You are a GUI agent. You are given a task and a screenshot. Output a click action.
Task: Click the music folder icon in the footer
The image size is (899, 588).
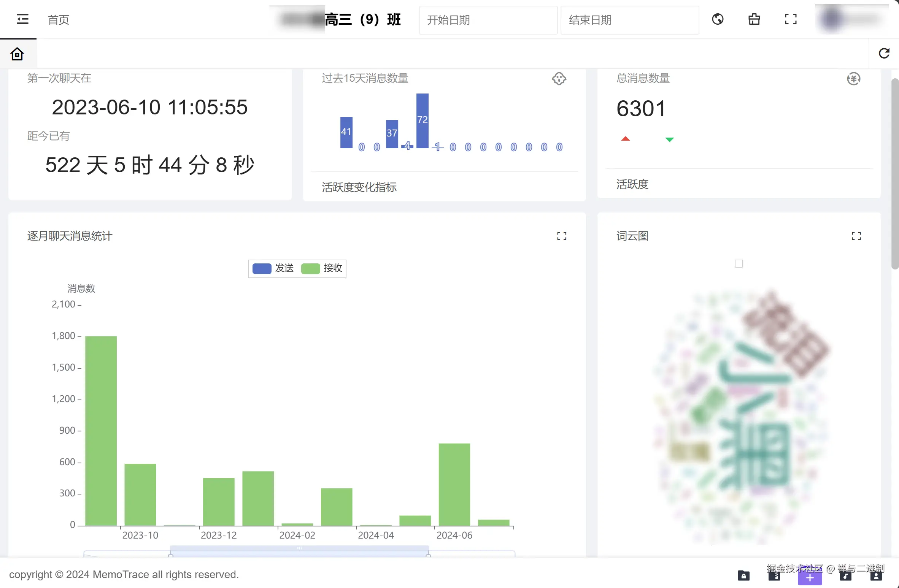[x=845, y=577]
